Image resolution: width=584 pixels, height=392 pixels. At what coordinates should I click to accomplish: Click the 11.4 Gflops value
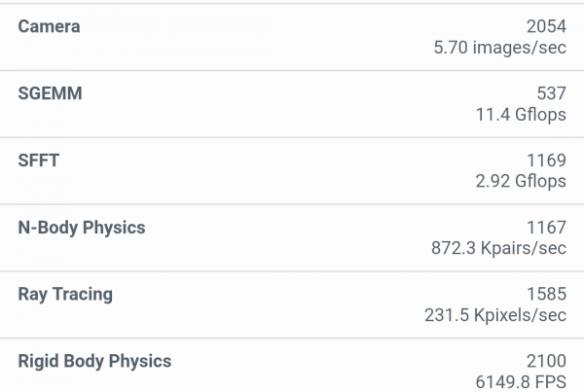coord(521,114)
